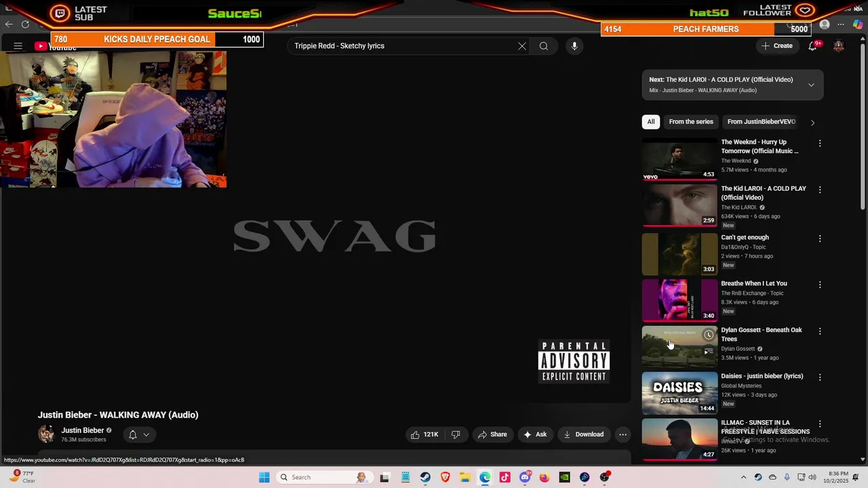Show hidden system tray icons
This screenshot has height=488, width=868.
click(743, 477)
